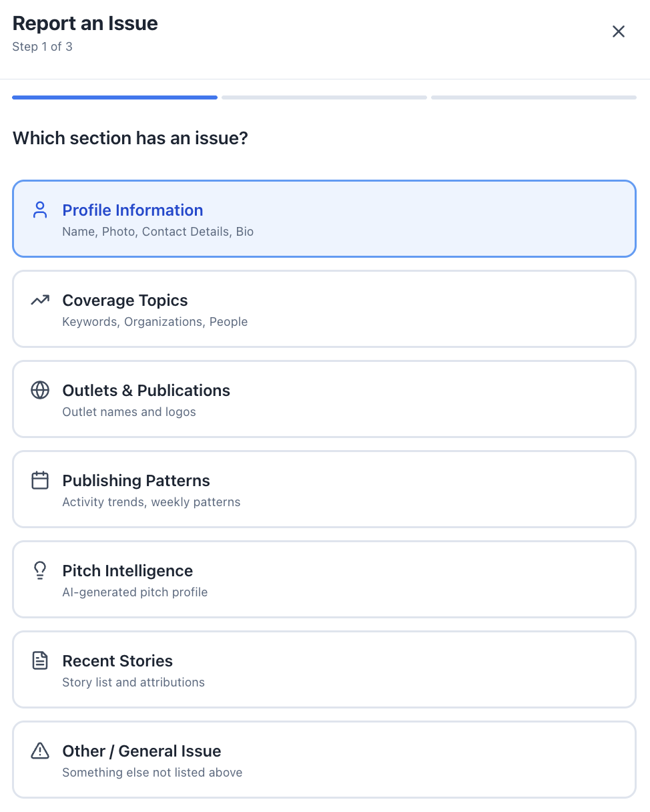Select Recent Stories as the section

tap(324, 670)
